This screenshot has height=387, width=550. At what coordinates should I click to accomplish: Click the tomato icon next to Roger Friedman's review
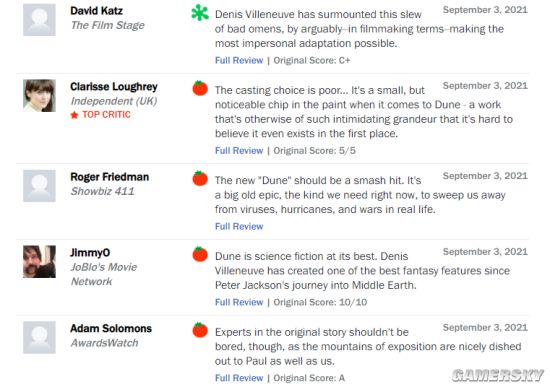click(x=200, y=178)
